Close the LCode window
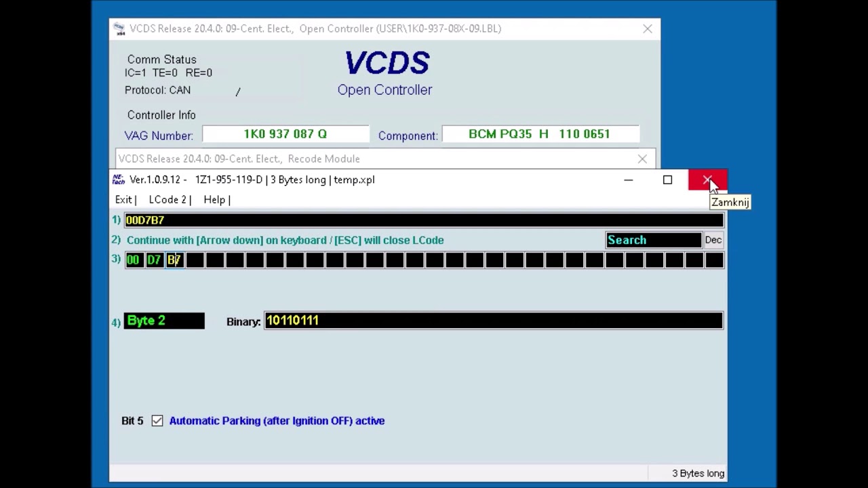Image resolution: width=868 pixels, height=488 pixels. pos(707,180)
